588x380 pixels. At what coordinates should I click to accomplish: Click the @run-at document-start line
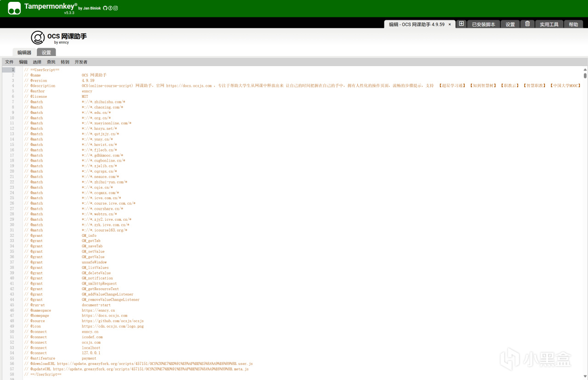(68, 305)
